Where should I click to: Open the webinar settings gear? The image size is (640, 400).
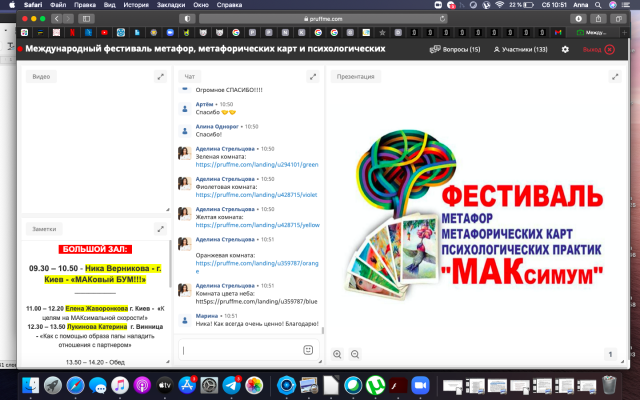pos(566,49)
